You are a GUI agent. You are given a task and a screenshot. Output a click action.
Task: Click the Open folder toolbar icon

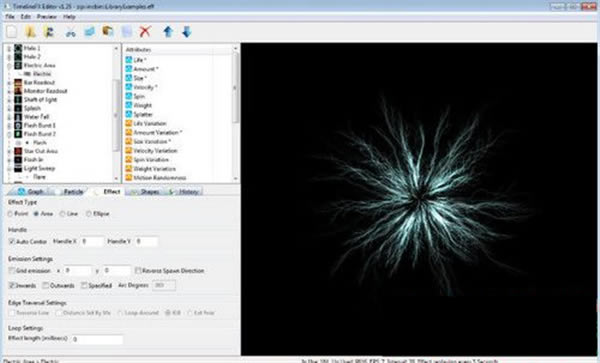(31, 32)
